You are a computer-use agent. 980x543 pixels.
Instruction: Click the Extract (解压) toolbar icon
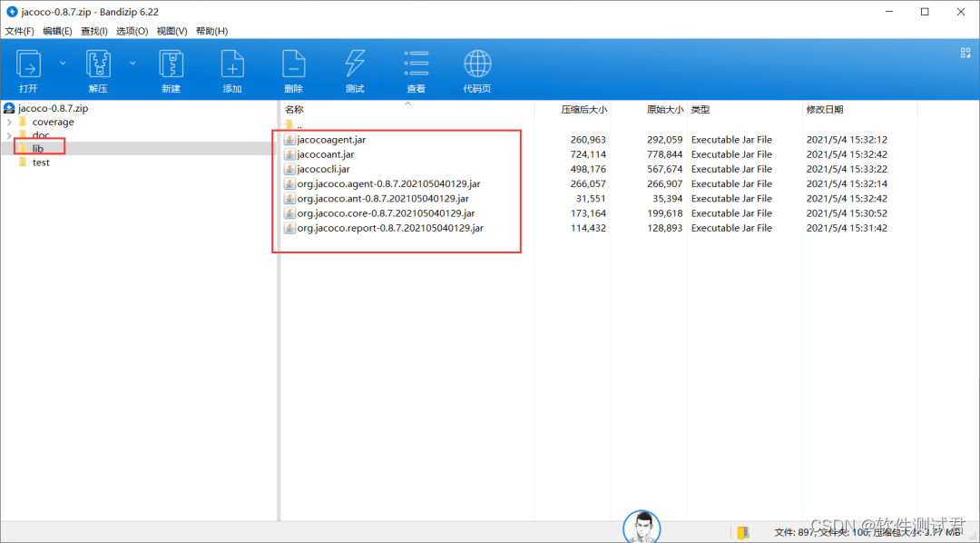click(x=98, y=64)
